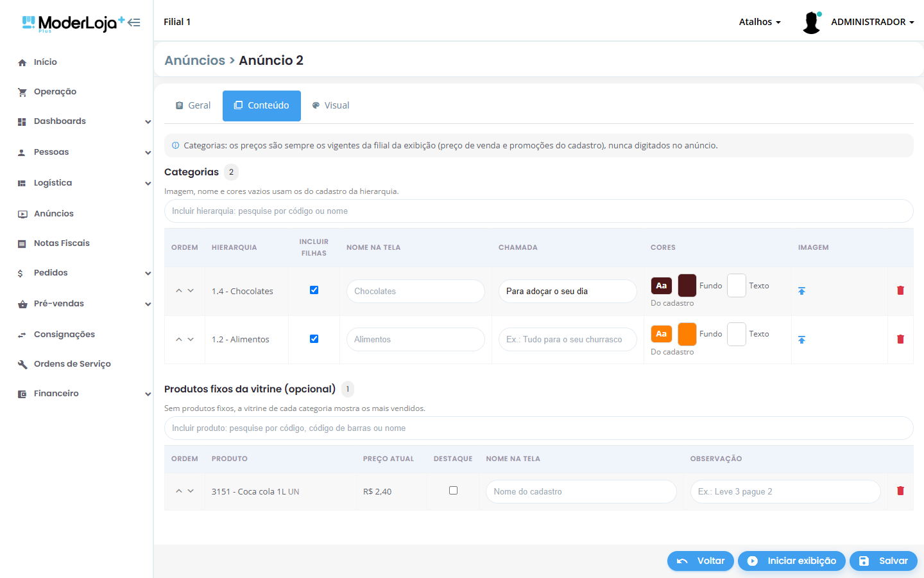
Task: Go to Início in the sidebar
Action: click(x=46, y=62)
